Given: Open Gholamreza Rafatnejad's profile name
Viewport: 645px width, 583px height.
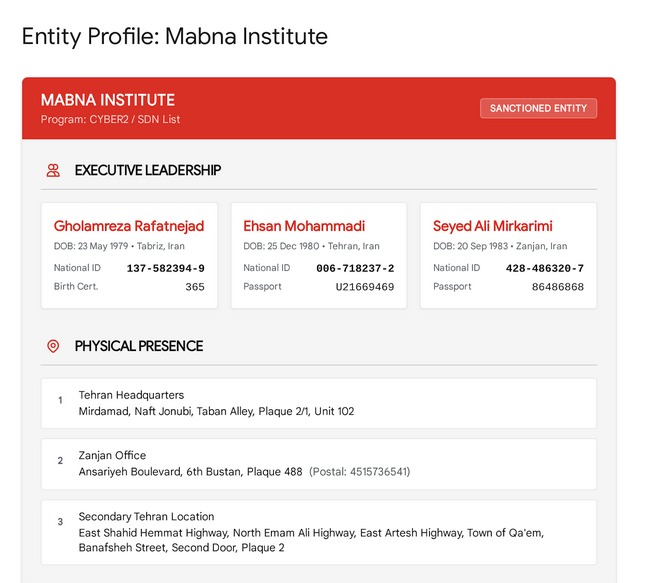Looking at the screenshot, I should tap(129, 226).
